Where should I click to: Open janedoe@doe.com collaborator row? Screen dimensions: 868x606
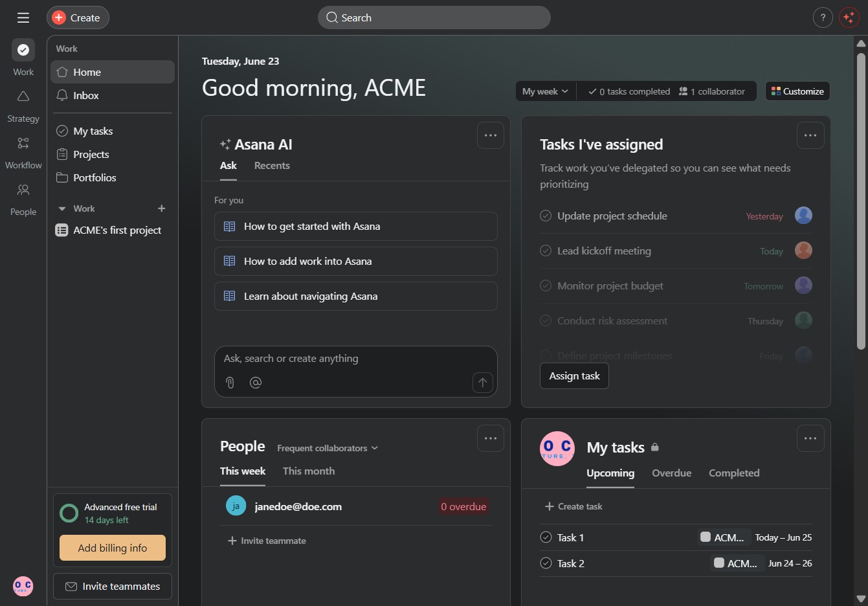356,506
